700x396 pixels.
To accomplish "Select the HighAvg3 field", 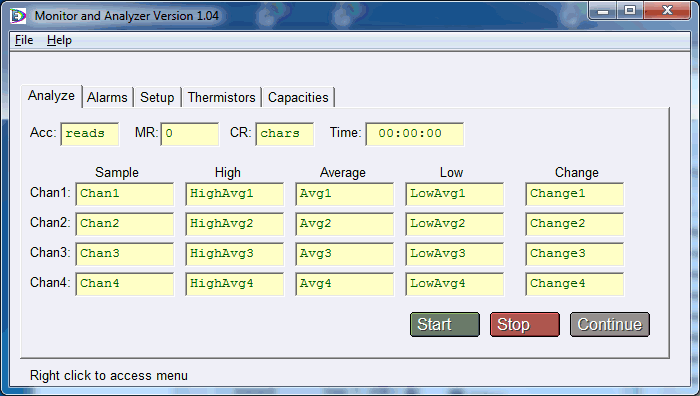I will pyautogui.click(x=234, y=254).
